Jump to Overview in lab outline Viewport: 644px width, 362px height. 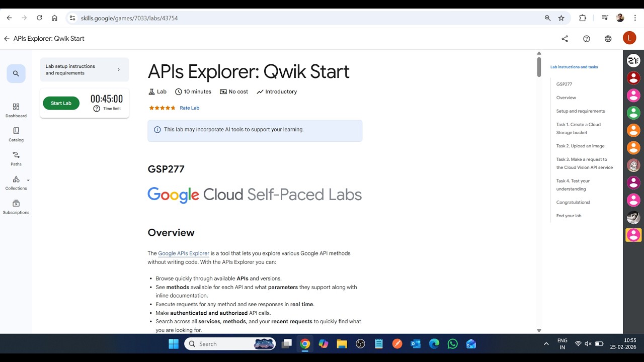click(x=566, y=98)
